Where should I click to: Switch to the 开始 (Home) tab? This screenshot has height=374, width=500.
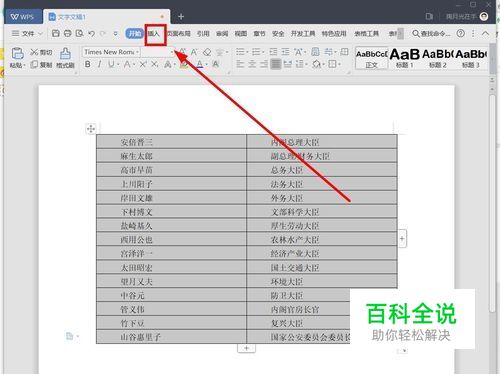(x=135, y=33)
